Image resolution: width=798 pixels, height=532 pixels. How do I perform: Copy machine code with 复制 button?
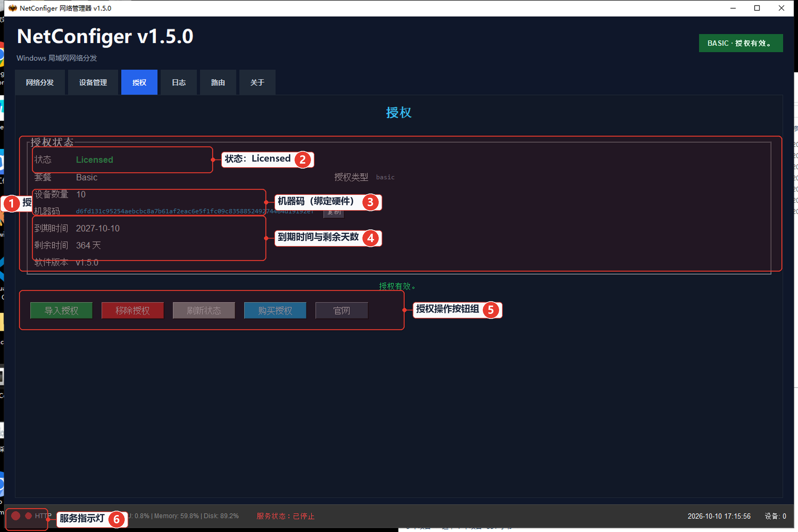tap(334, 213)
